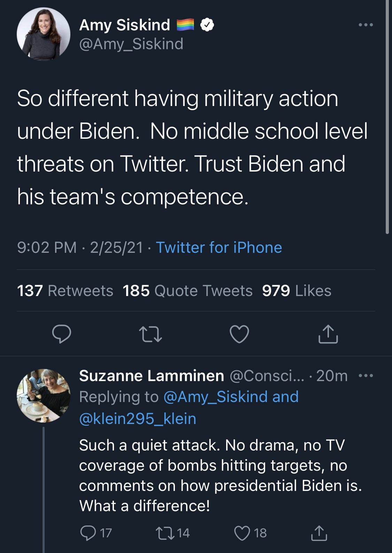The height and width of the screenshot is (553, 392).
Task: View the 137 Retweets list
Action: coord(65,291)
